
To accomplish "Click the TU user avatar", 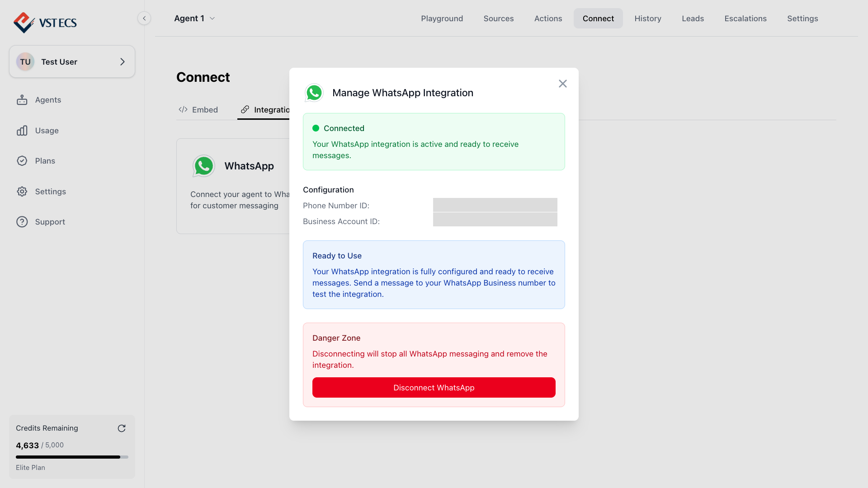I will [25, 62].
